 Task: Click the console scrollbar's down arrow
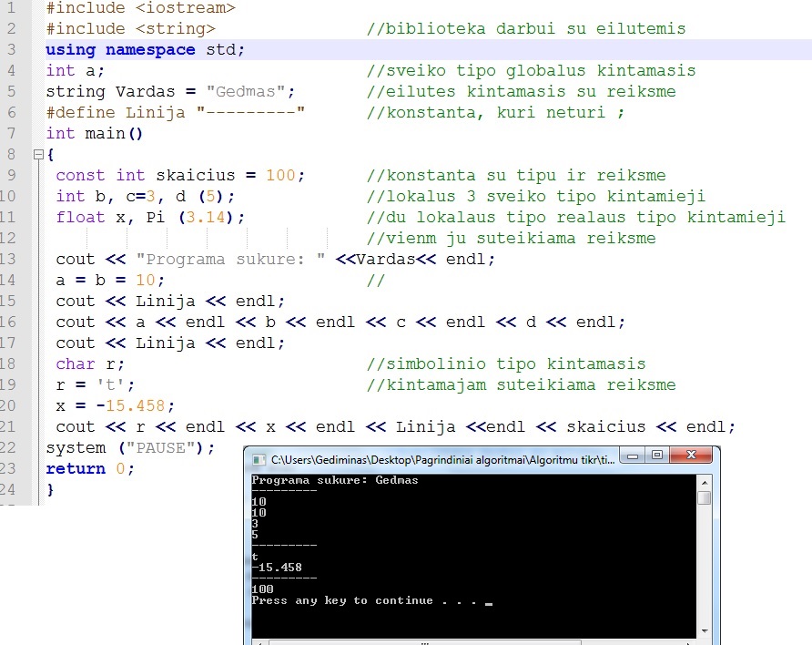point(705,631)
